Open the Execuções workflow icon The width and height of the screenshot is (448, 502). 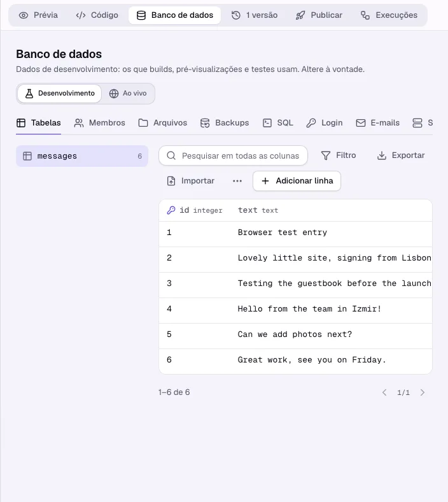click(365, 15)
